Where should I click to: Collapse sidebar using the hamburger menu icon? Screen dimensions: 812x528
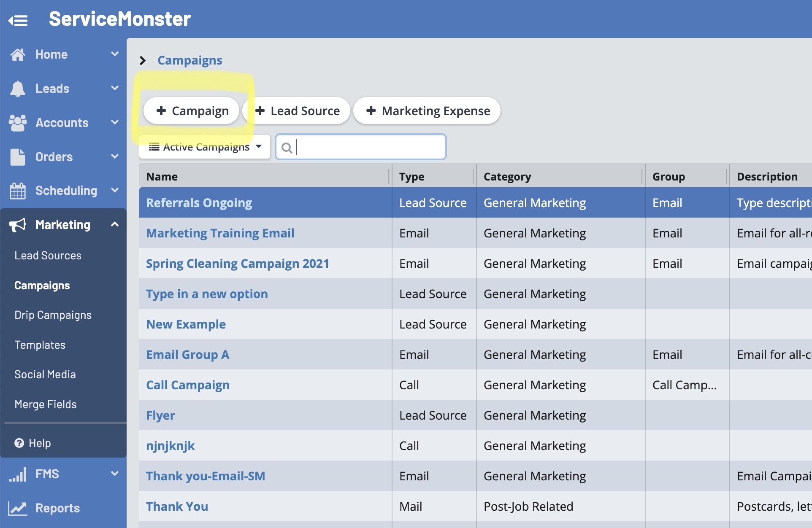pos(18,20)
